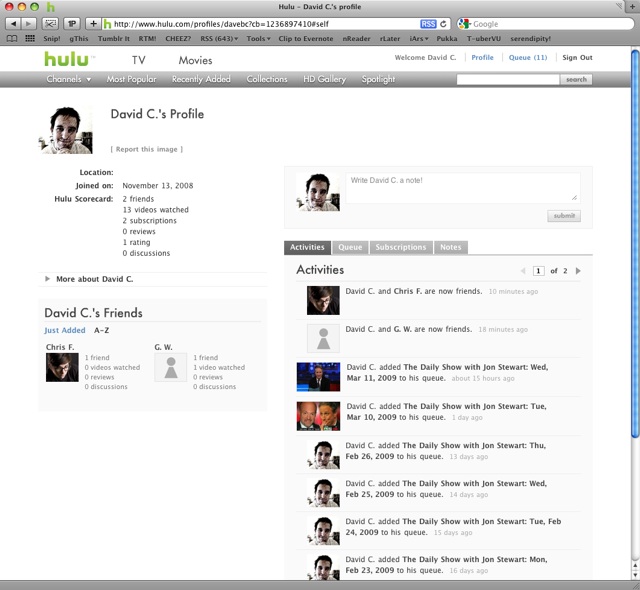Go to the next Activities page arrow
The height and width of the screenshot is (590, 640).
tap(578, 271)
